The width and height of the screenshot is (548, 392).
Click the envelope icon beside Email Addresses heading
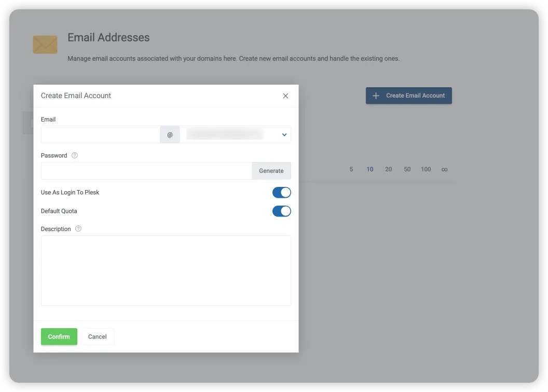(x=45, y=44)
